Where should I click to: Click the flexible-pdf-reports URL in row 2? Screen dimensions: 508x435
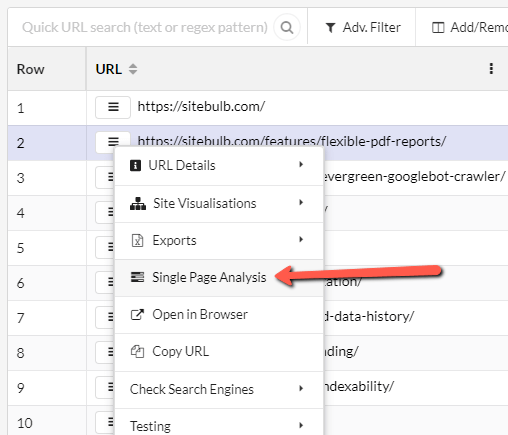[292, 141]
